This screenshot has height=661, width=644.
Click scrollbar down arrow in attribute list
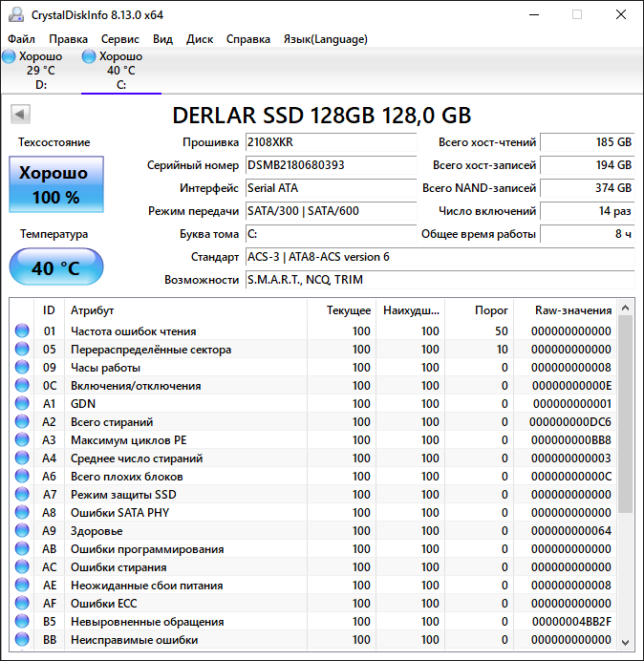click(x=626, y=642)
